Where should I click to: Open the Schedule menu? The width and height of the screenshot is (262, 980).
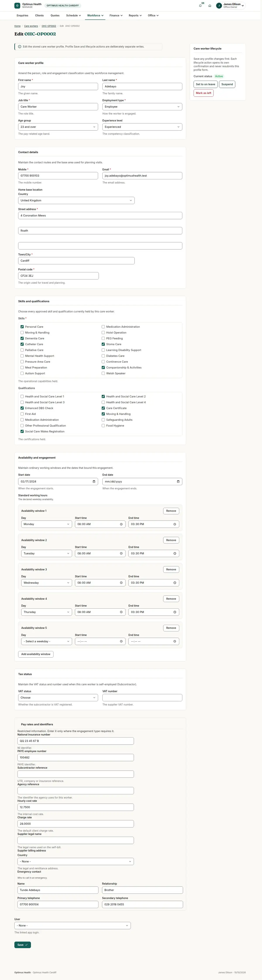tap(73, 16)
